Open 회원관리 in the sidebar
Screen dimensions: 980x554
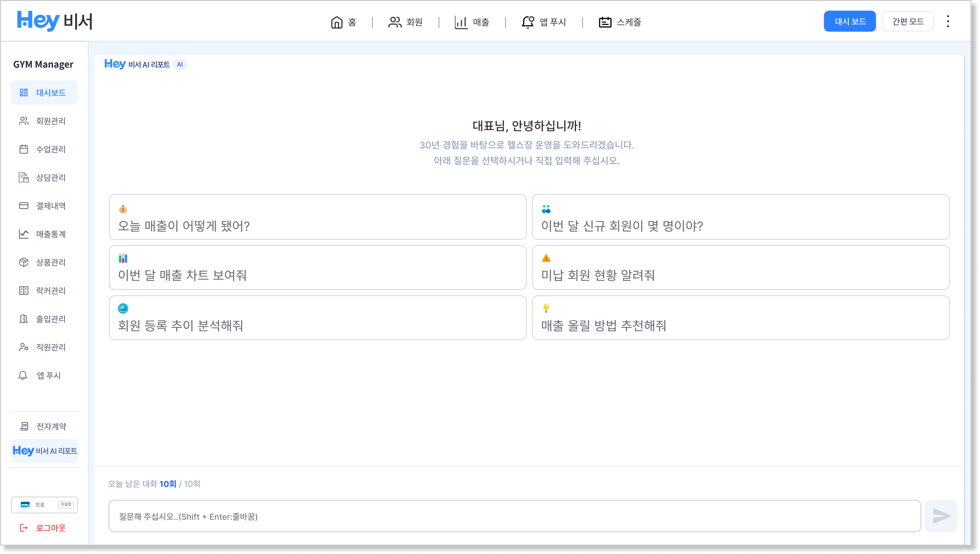(44, 121)
